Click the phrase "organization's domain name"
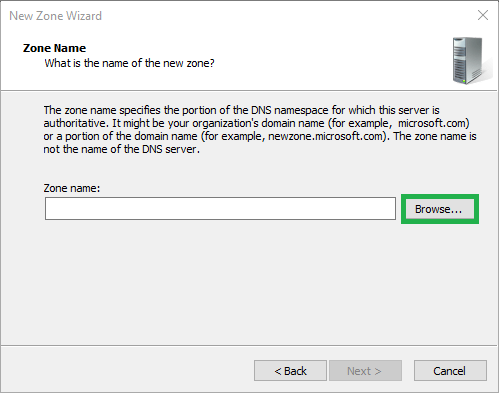This screenshot has width=499, height=393. 258,123
